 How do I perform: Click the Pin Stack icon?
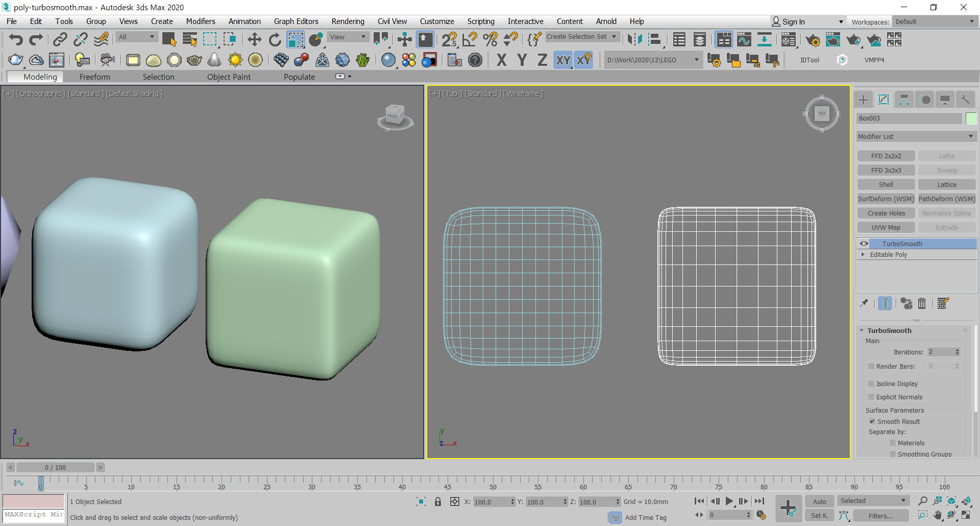click(864, 303)
